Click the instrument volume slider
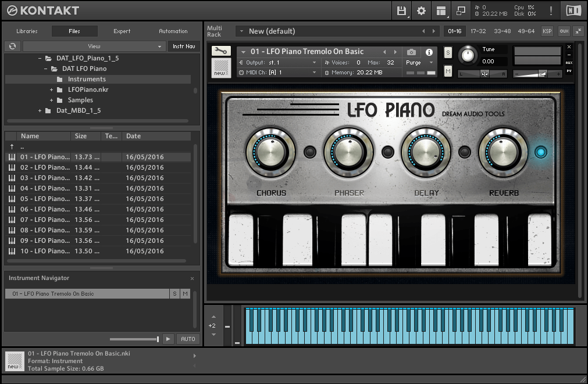 click(537, 74)
